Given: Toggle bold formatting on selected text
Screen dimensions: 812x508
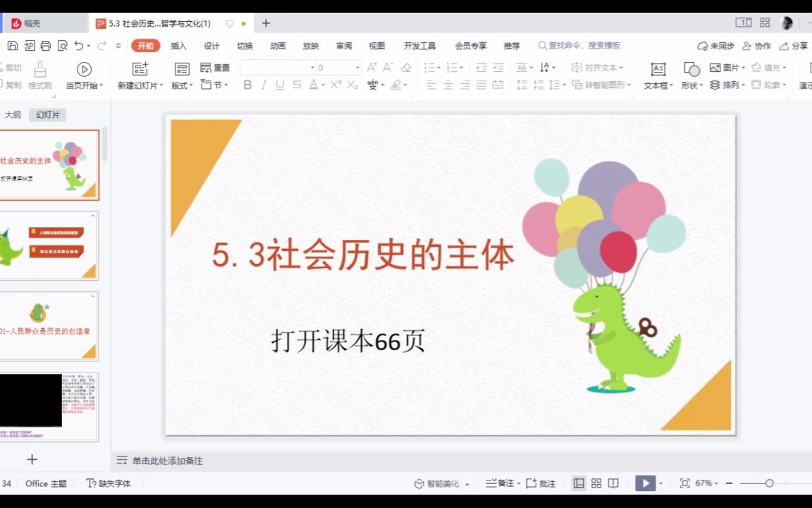Looking at the screenshot, I should coord(247,86).
